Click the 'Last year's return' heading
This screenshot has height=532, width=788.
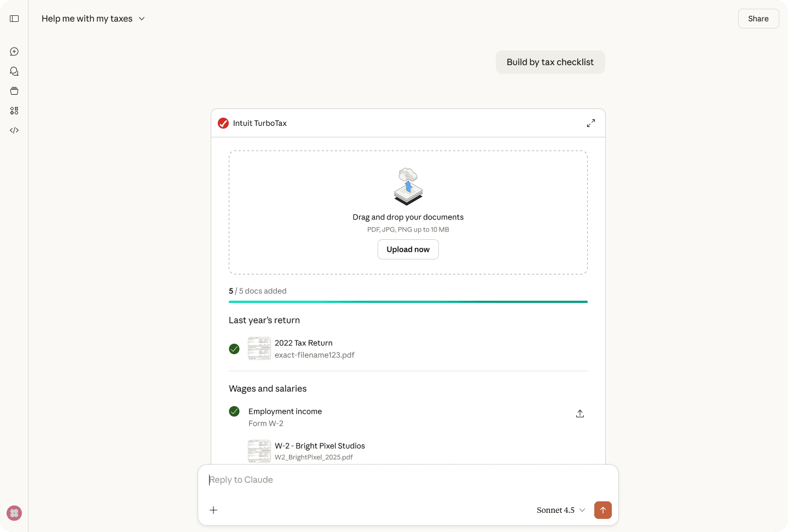(264, 320)
